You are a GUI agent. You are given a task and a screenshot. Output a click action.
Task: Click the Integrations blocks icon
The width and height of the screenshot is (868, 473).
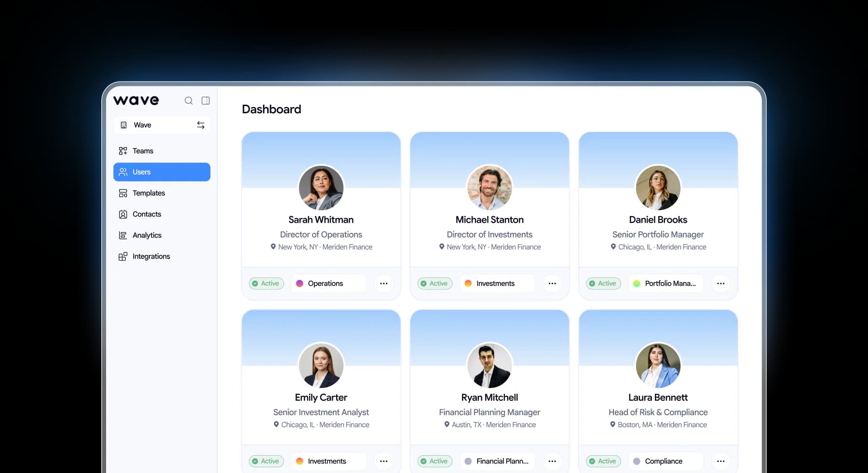(123, 257)
